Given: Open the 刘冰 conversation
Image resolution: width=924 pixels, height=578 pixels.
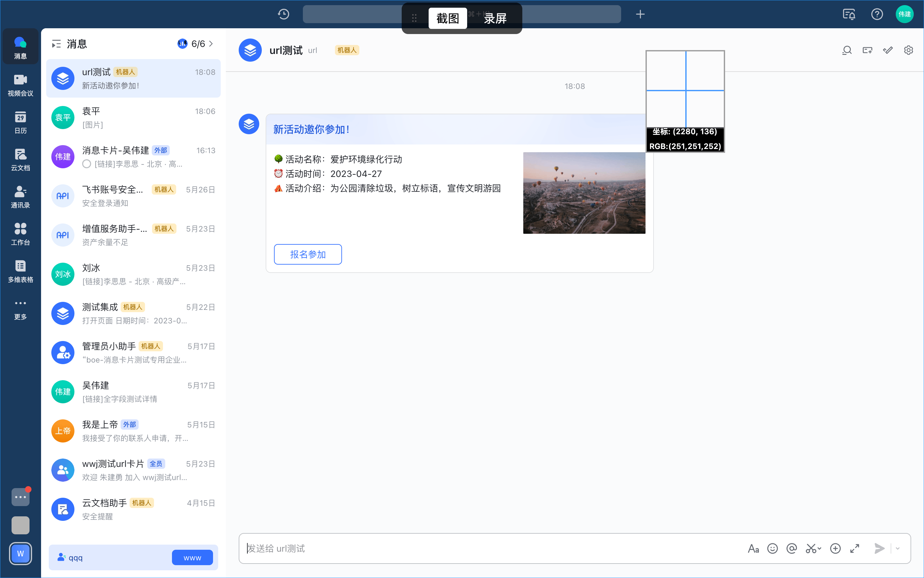Looking at the screenshot, I should click(x=133, y=275).
